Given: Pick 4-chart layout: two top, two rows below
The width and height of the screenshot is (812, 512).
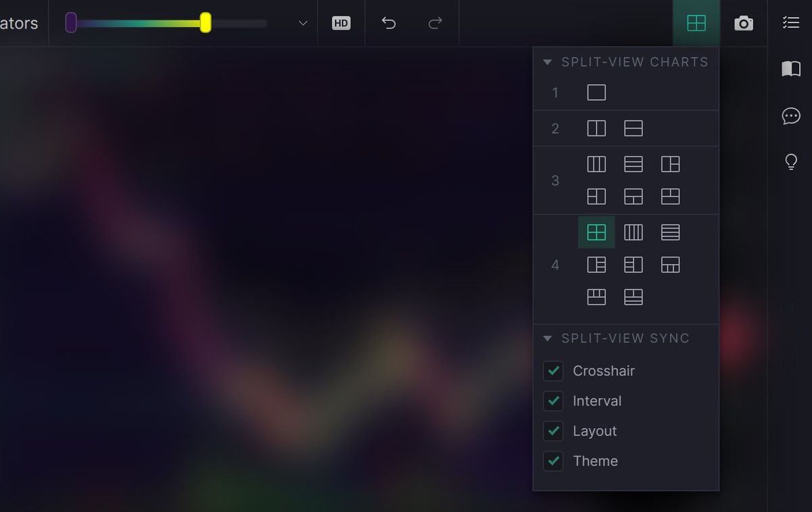Looking at the screenshot, I should tap(633, 297).
